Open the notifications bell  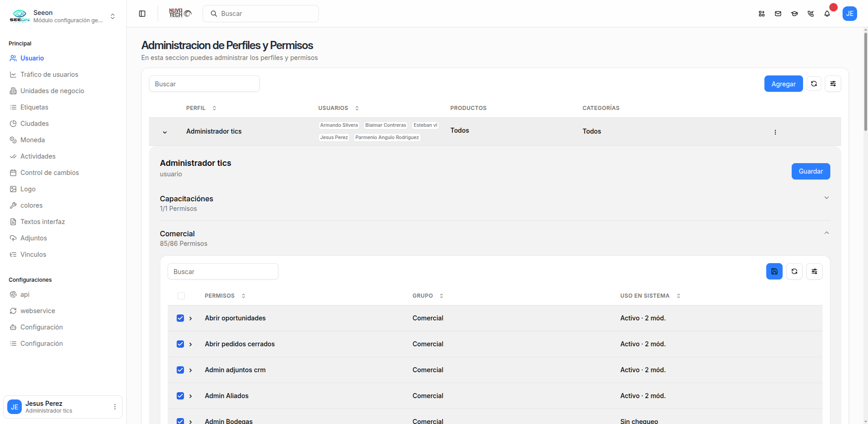click(x=827, y=14)
